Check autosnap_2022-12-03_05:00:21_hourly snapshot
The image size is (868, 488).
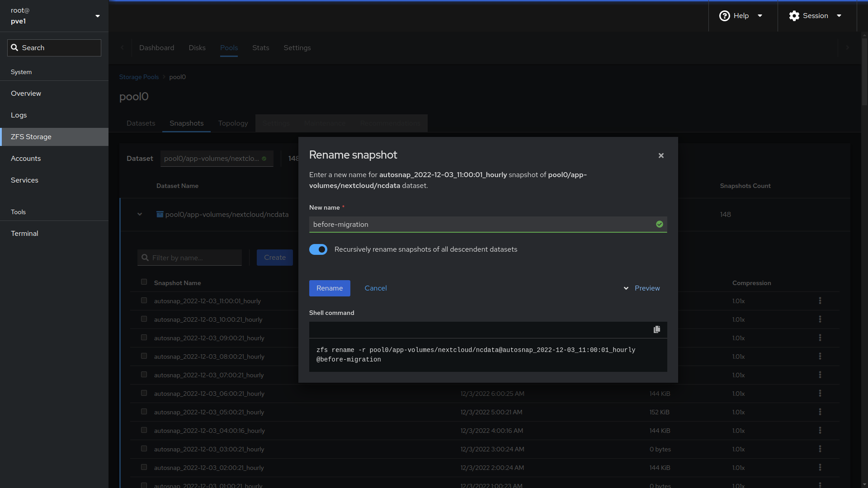144,412
